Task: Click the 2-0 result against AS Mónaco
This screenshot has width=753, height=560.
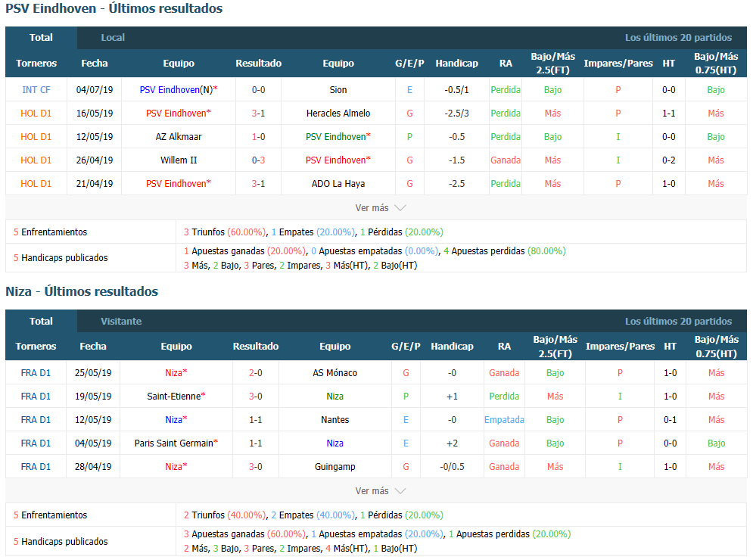Action: pos(256,372)
